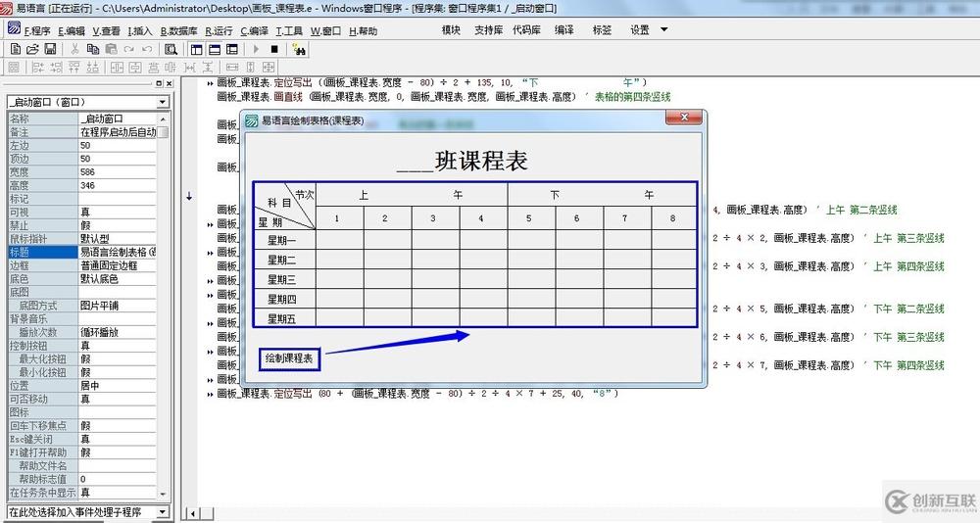
Task: Click the third panel layout toggle icon
Action: click(x=232, y=49)
